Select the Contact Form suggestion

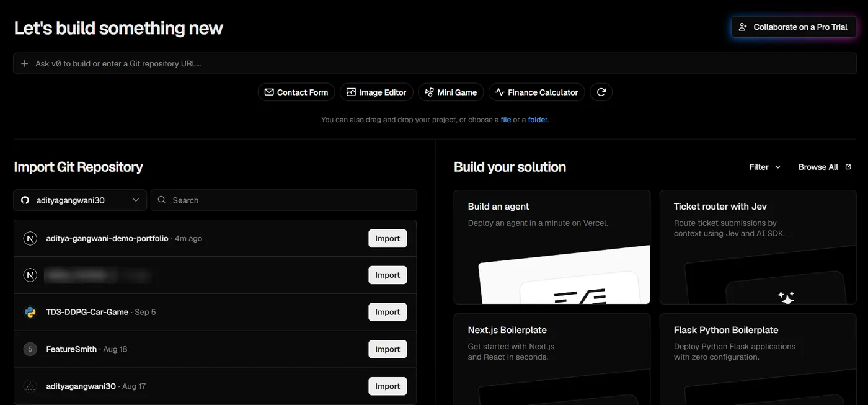296,92
